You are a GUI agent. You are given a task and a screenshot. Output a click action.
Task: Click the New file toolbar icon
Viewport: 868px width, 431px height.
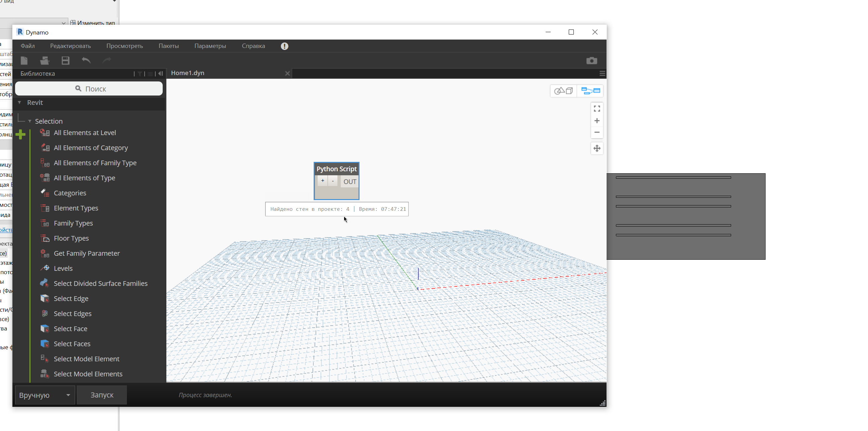tap(24, 60)
